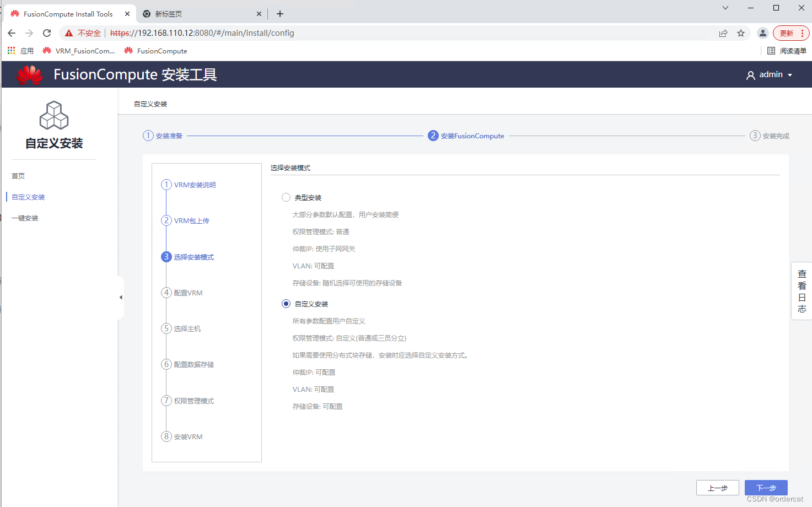The width and height of the screenshot is (812, 507).
Task: Click the cube icon above 自定义安装 title
Action: (x=53, y=115)
